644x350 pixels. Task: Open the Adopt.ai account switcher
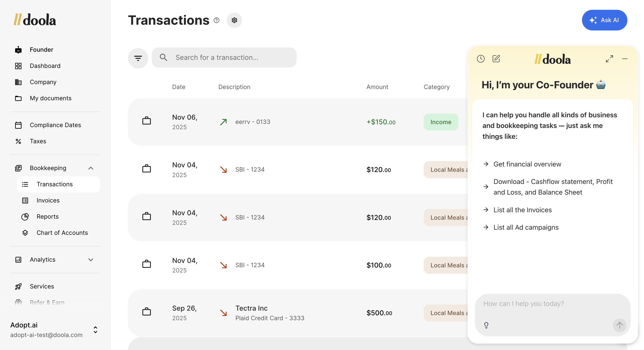[x=95, y=330]
